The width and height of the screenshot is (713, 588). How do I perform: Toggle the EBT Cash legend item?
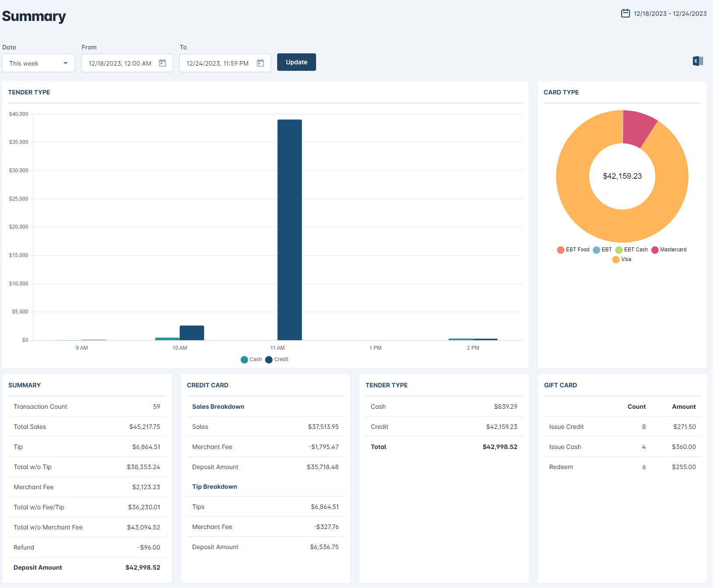coord(632,250)
